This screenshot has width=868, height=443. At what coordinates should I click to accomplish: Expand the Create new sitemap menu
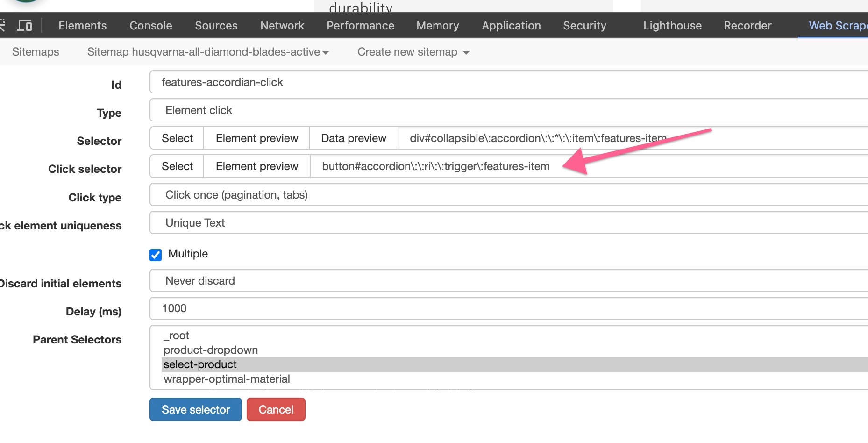coord(413,52)
